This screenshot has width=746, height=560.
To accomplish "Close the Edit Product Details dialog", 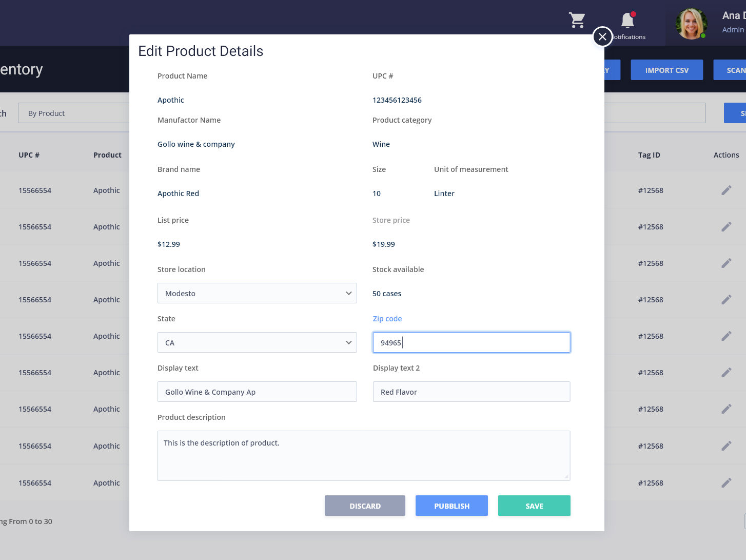I will (602, 36).
